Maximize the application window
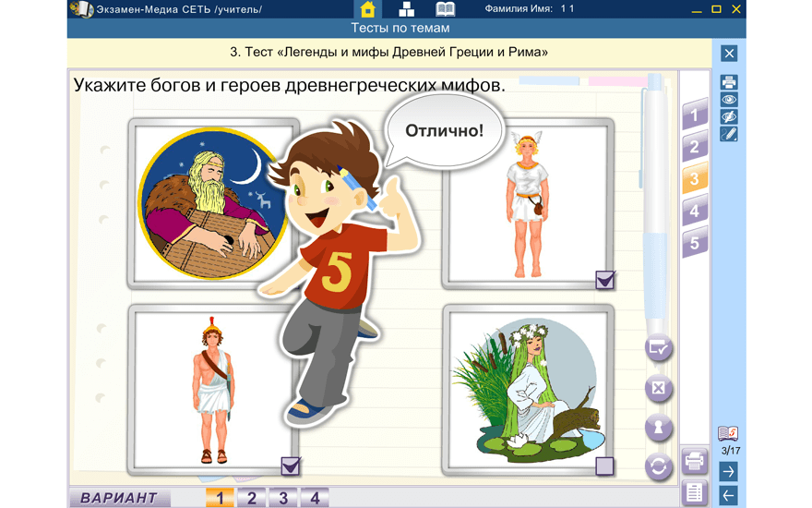The width and height of the screenshot is (812, 508). pos(716,9)
